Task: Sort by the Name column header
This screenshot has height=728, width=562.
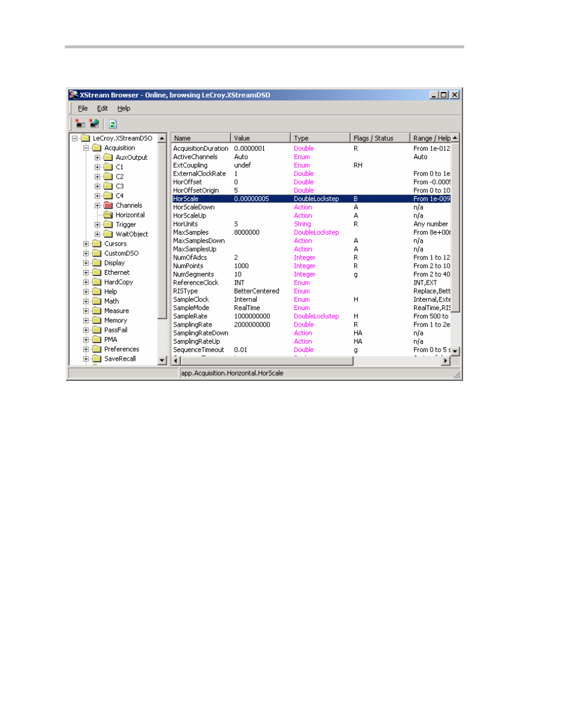Action: click(200, 138)
